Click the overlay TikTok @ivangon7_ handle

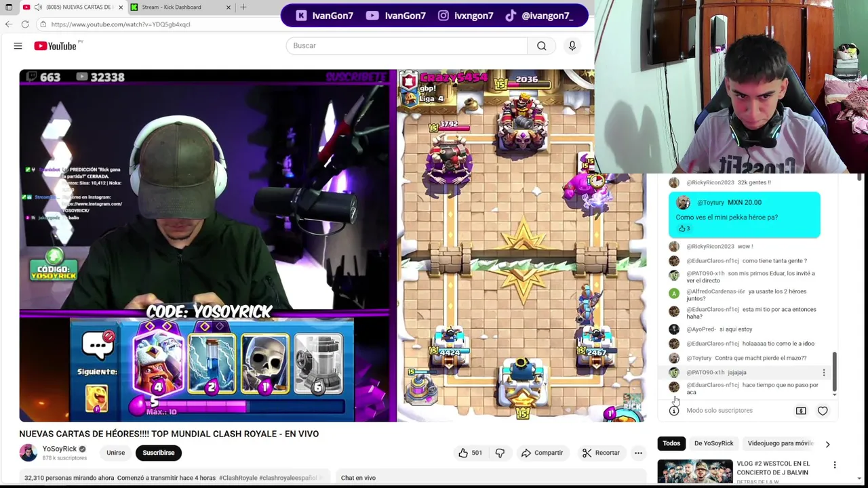click(x=539, y=16)
